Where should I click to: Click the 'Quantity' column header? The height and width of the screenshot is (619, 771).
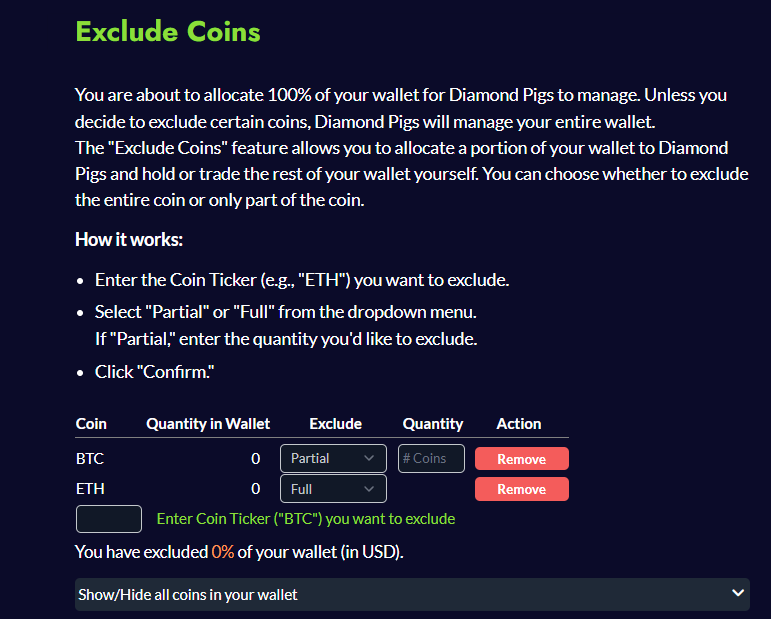click(432, 424)
